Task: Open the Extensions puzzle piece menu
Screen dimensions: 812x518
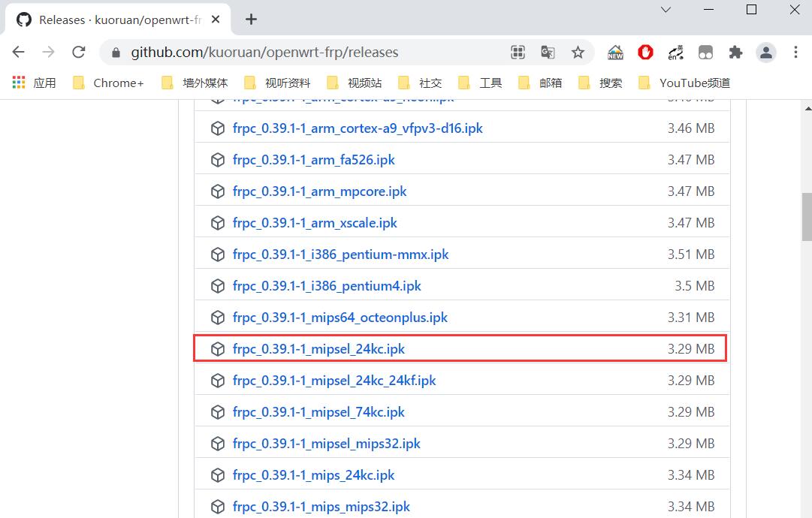Action: click(735, 52)
